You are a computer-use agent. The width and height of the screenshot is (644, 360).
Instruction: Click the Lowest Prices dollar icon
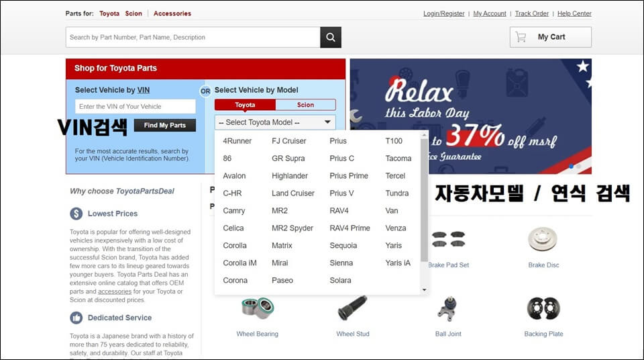(x=76, y=214)
